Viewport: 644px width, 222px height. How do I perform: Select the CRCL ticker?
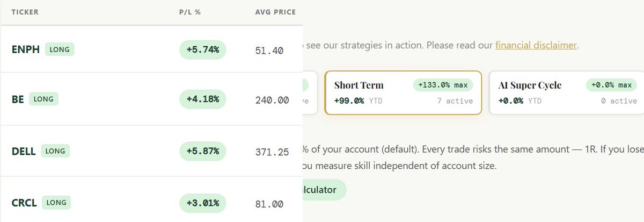24,203
